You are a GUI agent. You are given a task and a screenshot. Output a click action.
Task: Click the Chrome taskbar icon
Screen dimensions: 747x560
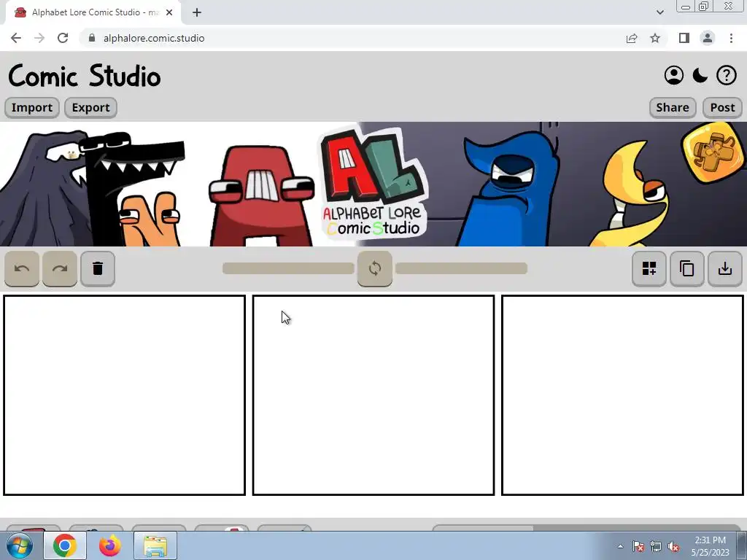click(65, 545)
